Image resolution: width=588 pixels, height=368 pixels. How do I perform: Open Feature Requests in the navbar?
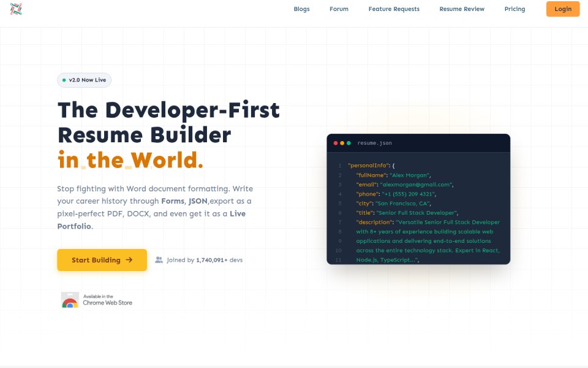tap(394, 9)
